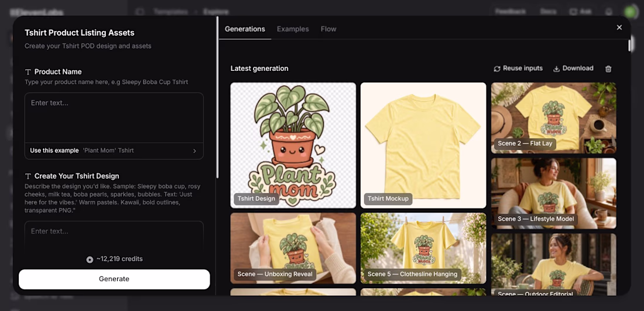Use the 'Plant Mom' Tshirt example
Screen dimensions: 644x311
pos(114,151)
